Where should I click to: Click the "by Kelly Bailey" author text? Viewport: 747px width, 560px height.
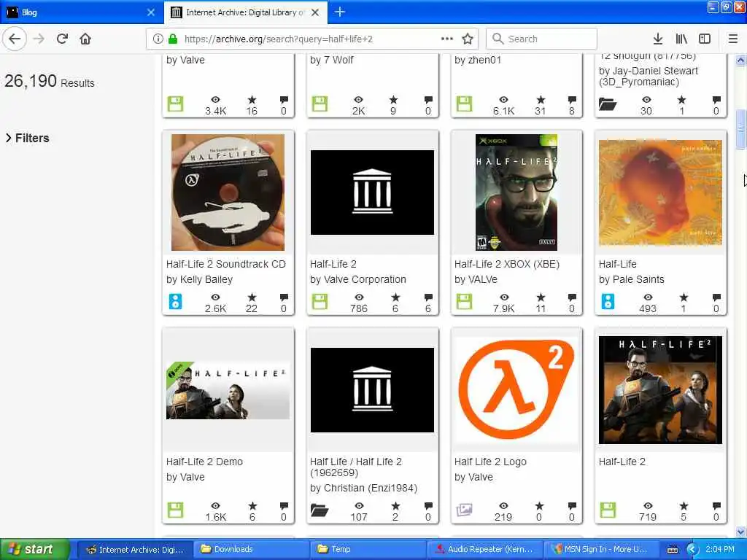(x=200, y=279)
